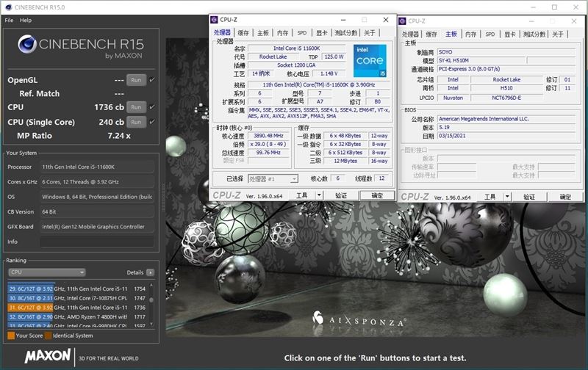The height and width of the screenshot is (370, 588).
Task: Click the Details arrow button in Ranking
Action: click(151, 272)
